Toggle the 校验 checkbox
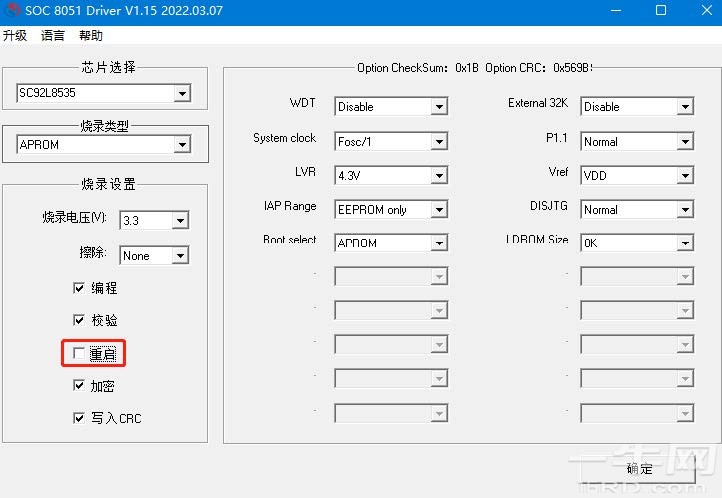 (x=79, y=321)
